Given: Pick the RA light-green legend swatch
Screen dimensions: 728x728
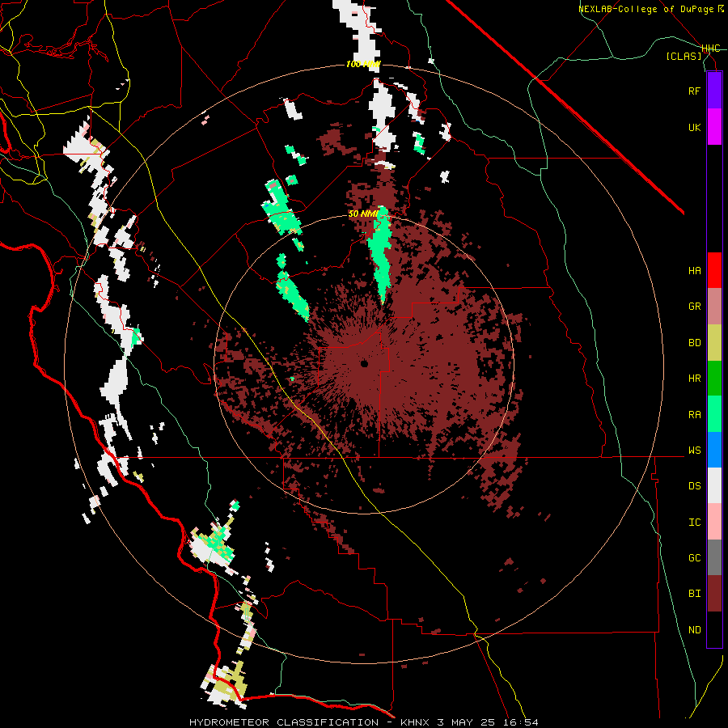Looking at the screenshot, I should 714,414.
